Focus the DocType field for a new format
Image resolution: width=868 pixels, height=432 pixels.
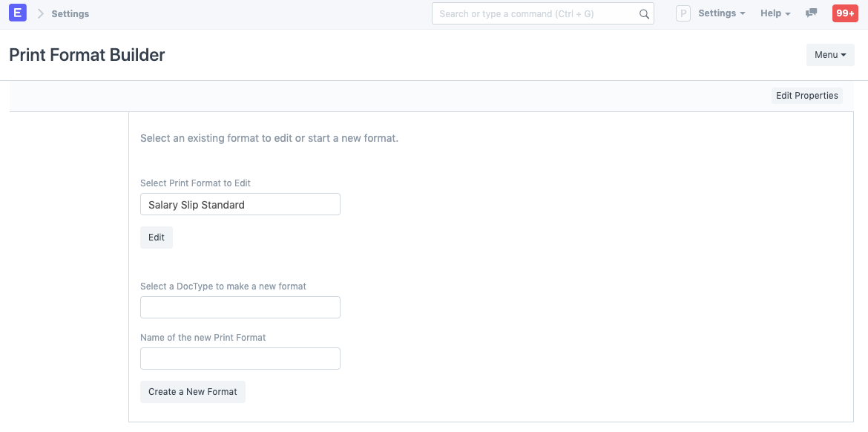pyautogui.click(x=240, y=307)
